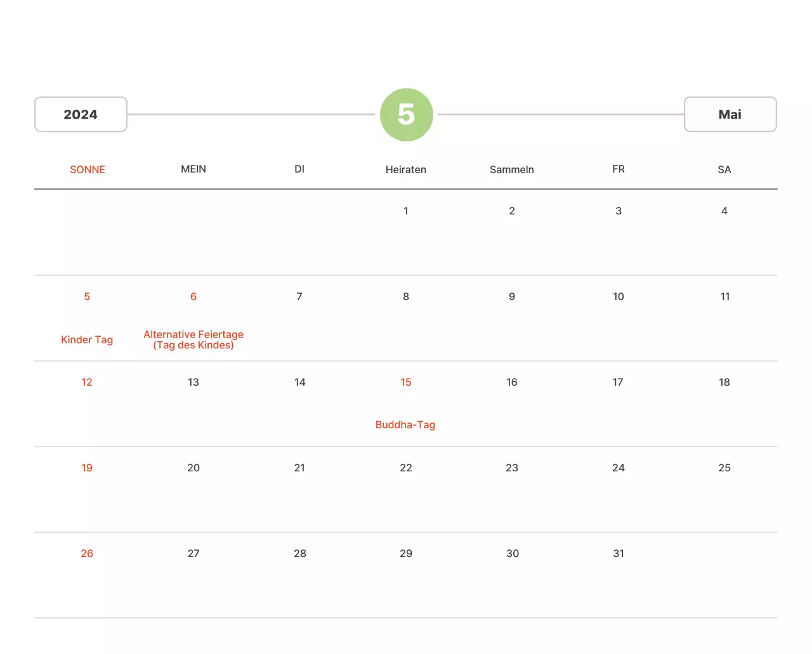
Task: Select date 1 in the calendar
Action: pyautogui.click(x=406, y=211)
